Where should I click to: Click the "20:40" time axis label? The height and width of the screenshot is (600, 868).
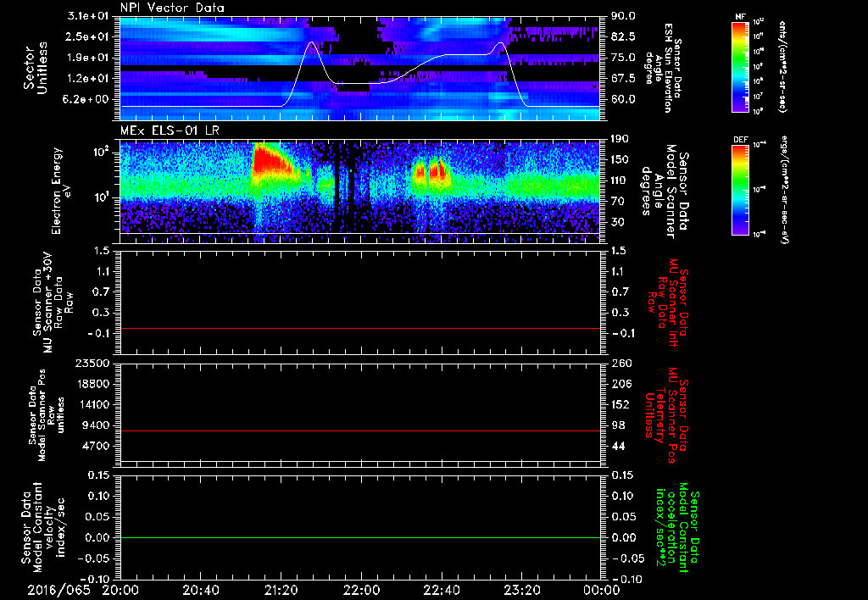pyautogui.click(x=200, y=590)
